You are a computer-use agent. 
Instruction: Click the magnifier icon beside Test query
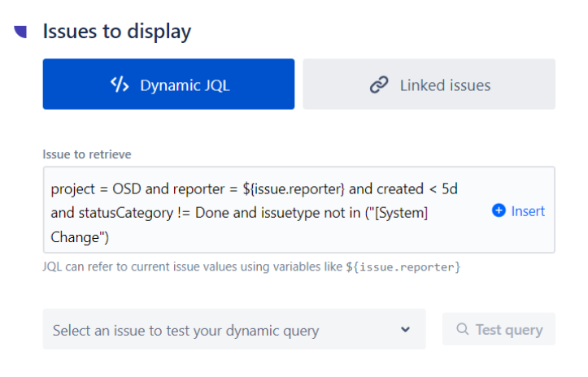click(x=463, y=330)
